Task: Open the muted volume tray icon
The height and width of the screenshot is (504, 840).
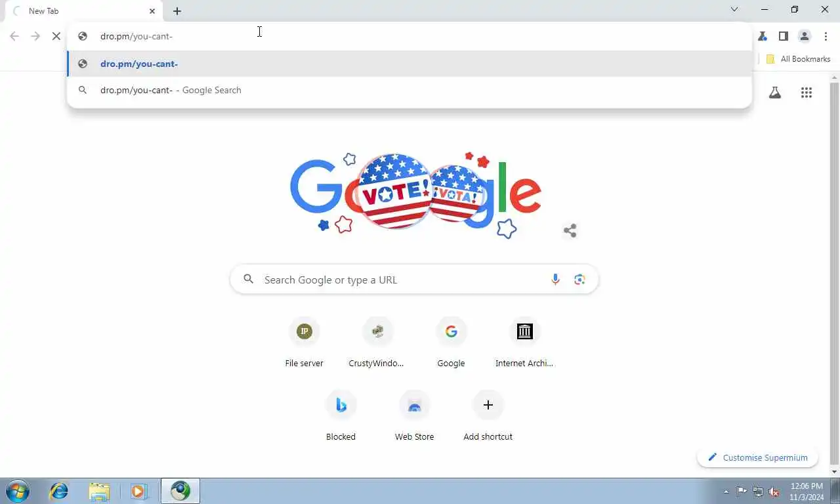Action: coord(774,492)
